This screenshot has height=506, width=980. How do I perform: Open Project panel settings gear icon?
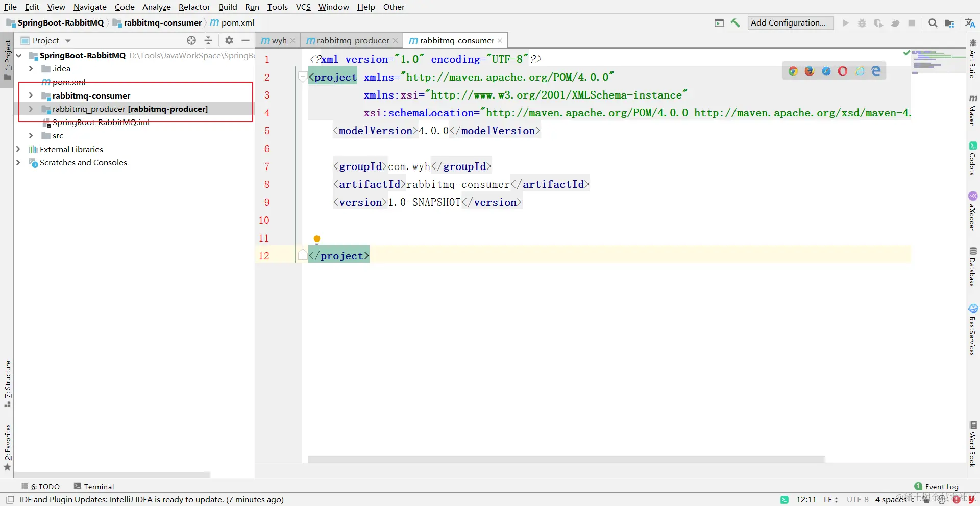tap(229, 40)
